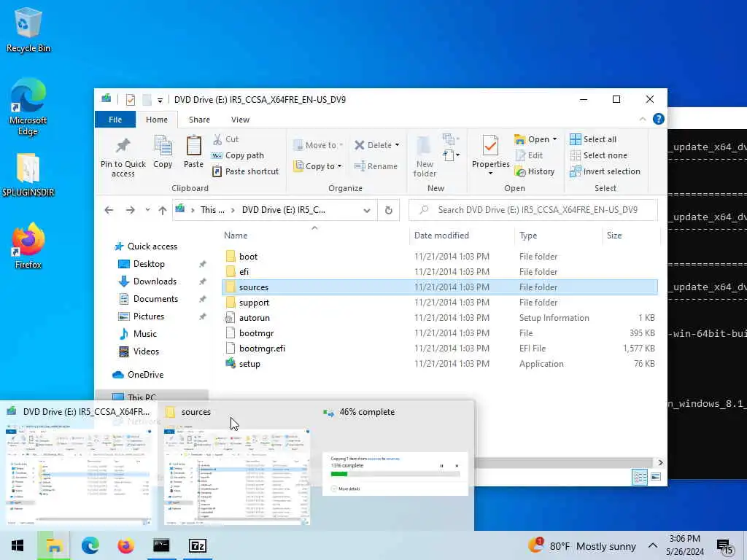The height and width of the screenshot is (560, 747).
Task: Collapse the ribbon with chevron
Action: tap(642, 119)
